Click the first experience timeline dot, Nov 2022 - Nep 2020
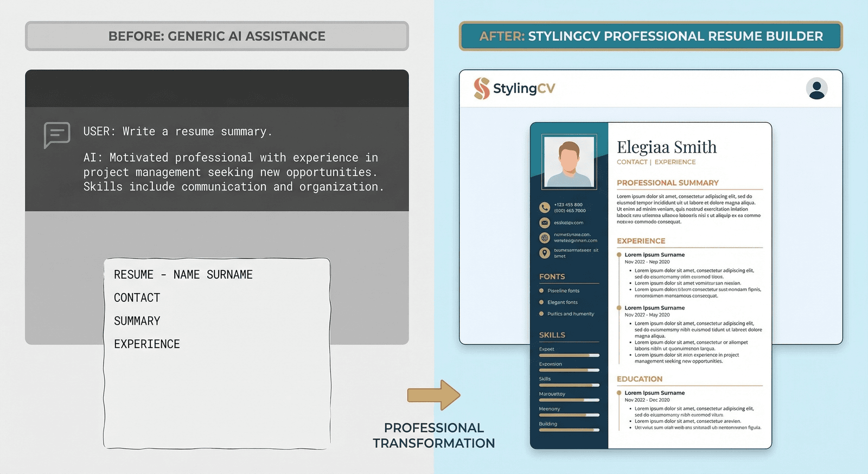 pyautogui.click(x=619, y=255)
